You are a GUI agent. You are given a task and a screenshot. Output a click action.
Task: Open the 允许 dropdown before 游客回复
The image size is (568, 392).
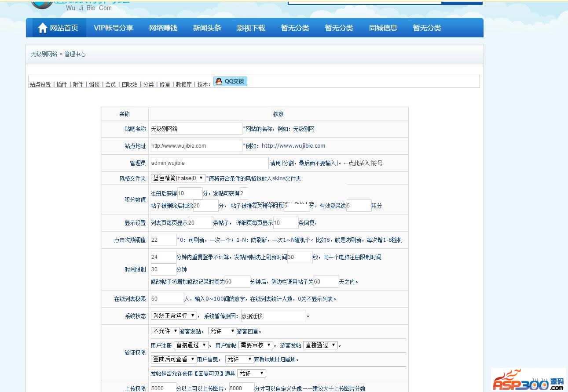[x=222, y=331]
